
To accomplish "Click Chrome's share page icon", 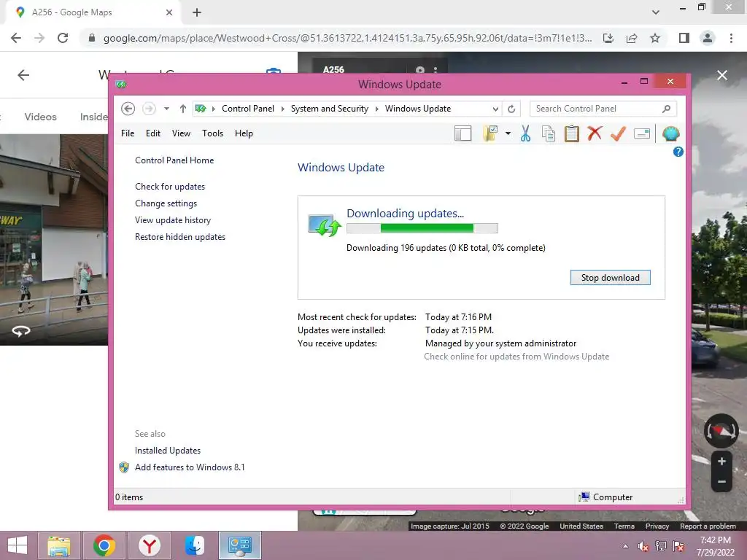I will (632, 38).
